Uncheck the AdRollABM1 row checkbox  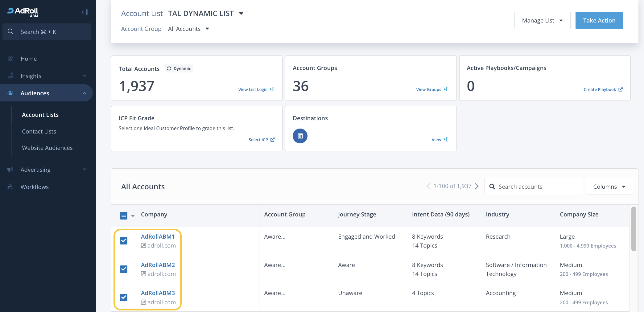[124, 241]
